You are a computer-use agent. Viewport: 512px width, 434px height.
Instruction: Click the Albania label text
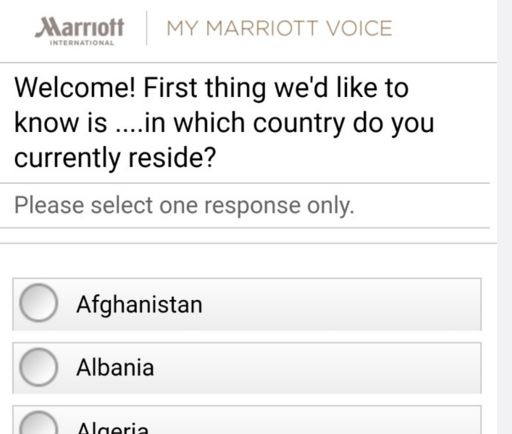[115, 368]
